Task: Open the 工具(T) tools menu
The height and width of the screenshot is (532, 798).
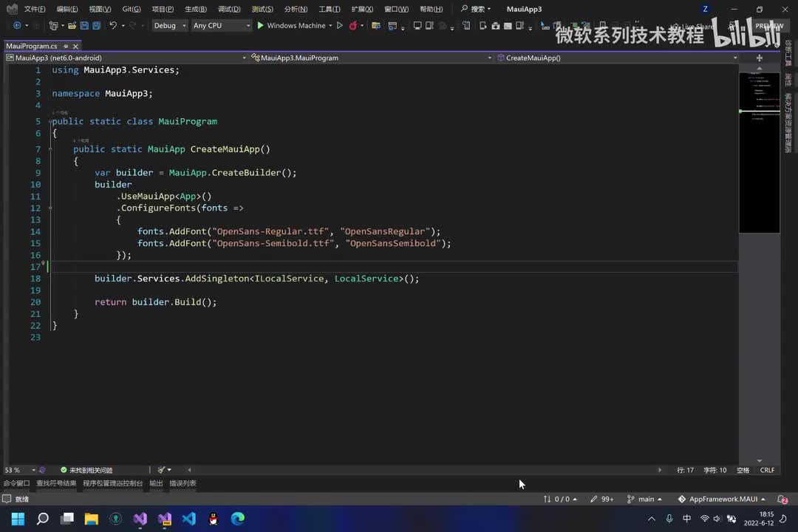Action: click(330, 9)
